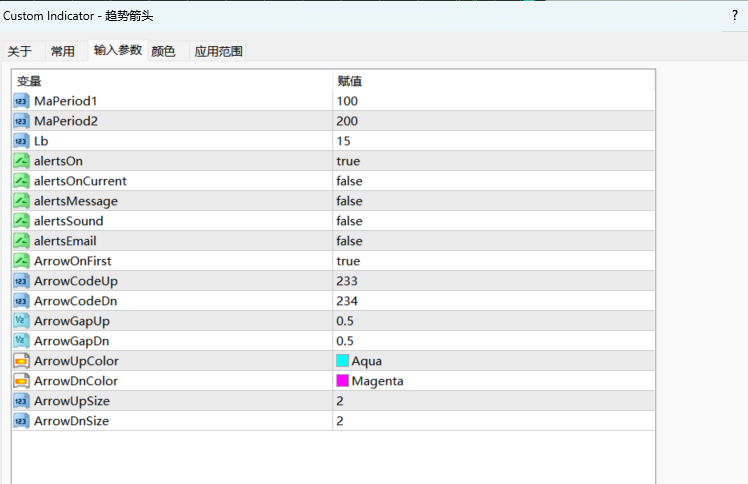Viewport: 748px width, 484px height.
Task: Select the ArrowOnFirst variable name
Action: (73, 261)
